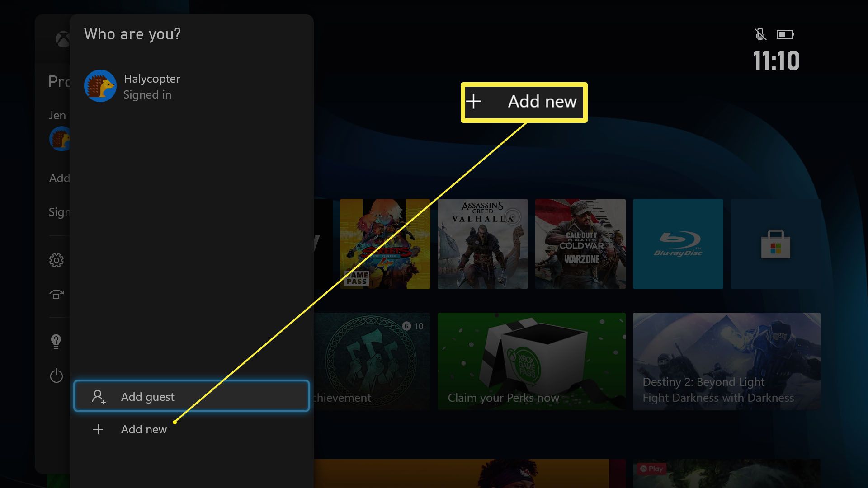The height and width of the screenshot is (488, 868).
Task: Click the highlighted Add new callout
Action: coord(524,102)
